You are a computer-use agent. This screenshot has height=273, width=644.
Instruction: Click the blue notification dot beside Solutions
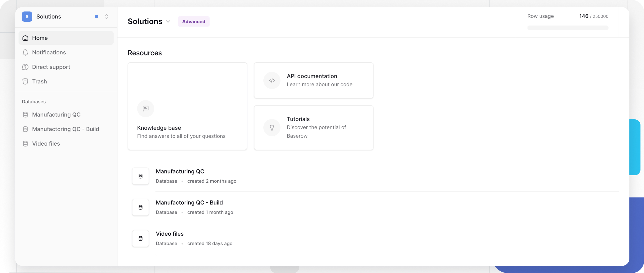97,17
